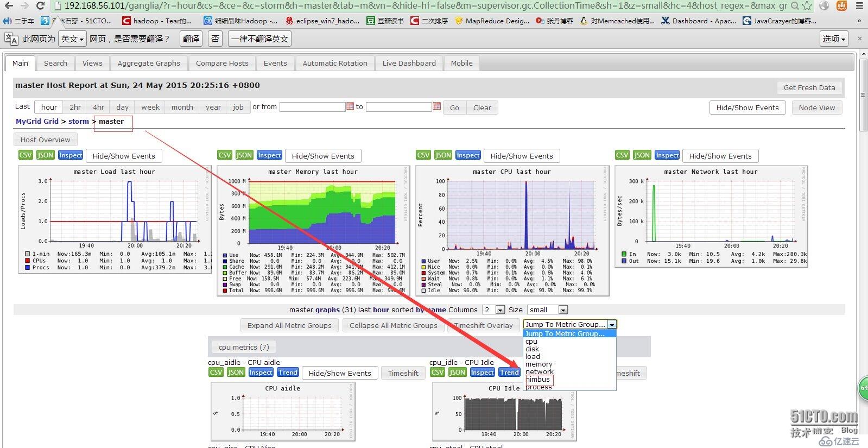Select the 'job' time range
Image resolution: width=868 pixels, height=448 pixels.
click(x=238, y=107)
